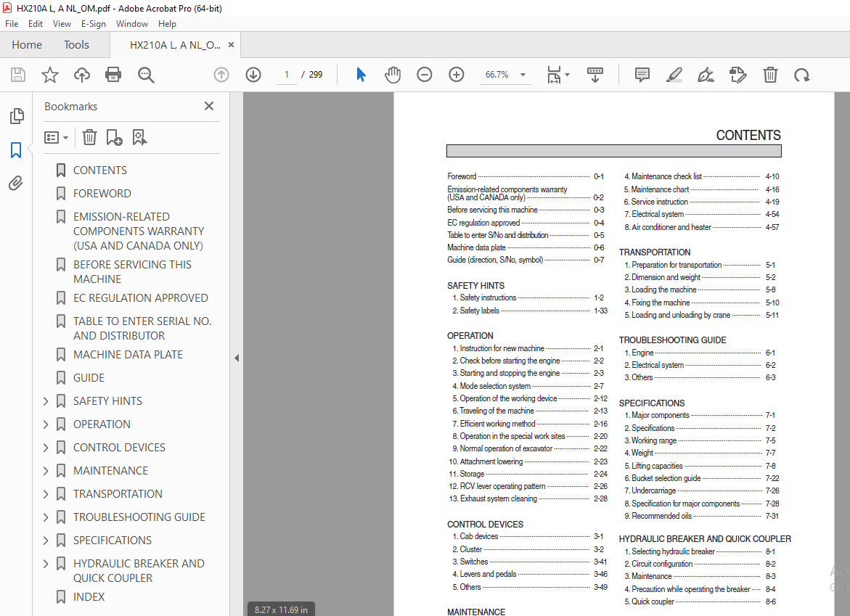Go to next page arrow
The image size is (850, 616).
pos(253,75)
